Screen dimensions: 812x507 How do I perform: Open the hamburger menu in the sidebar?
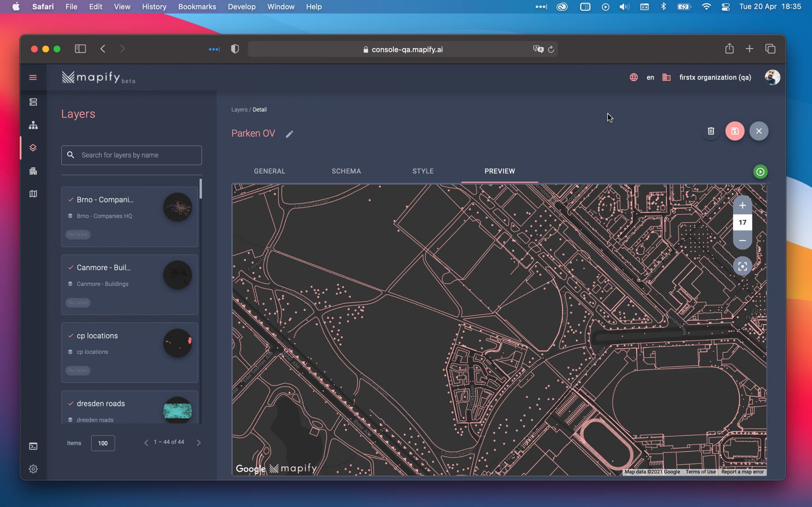point(33,77)
